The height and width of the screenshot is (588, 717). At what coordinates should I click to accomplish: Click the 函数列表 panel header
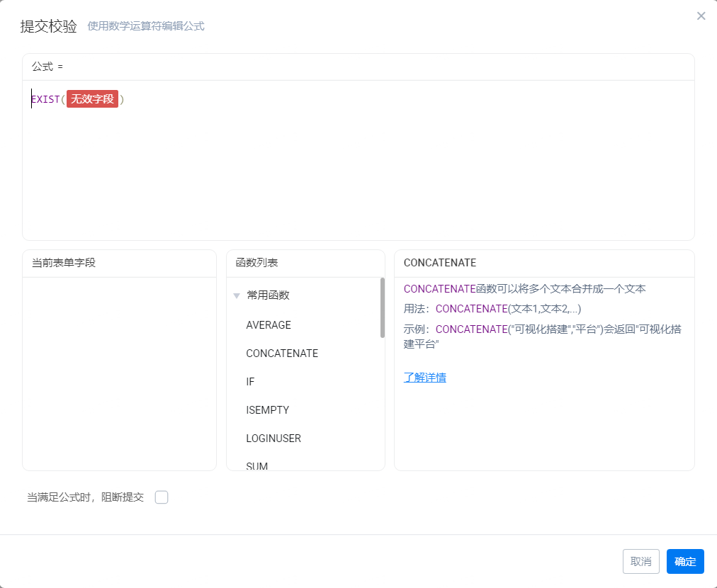click(305, 263)
